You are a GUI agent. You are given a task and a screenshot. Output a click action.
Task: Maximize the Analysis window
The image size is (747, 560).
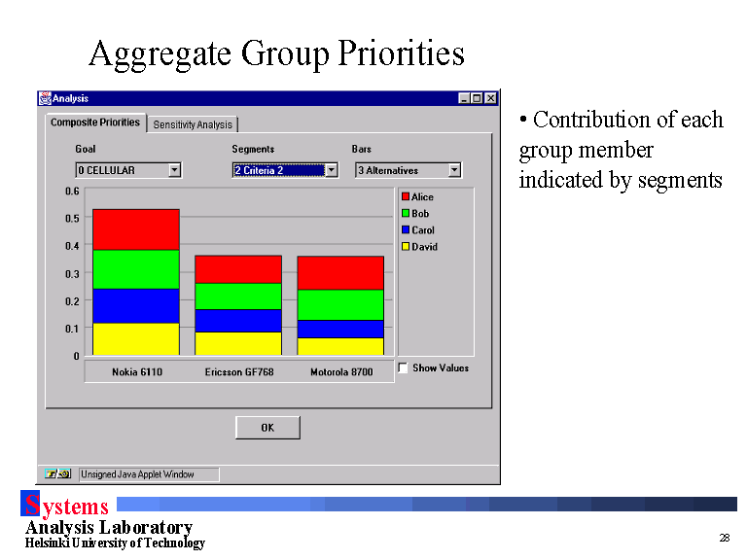click(477, 98)
